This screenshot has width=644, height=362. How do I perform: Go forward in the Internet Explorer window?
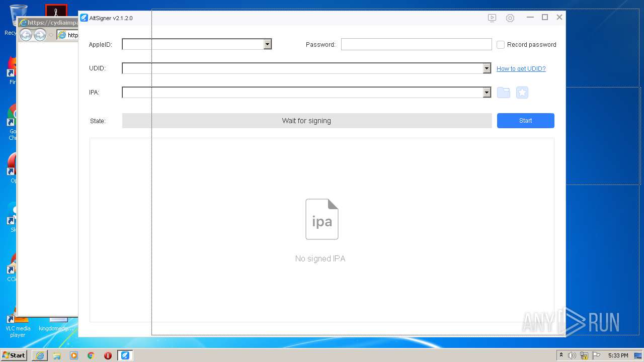40,35
